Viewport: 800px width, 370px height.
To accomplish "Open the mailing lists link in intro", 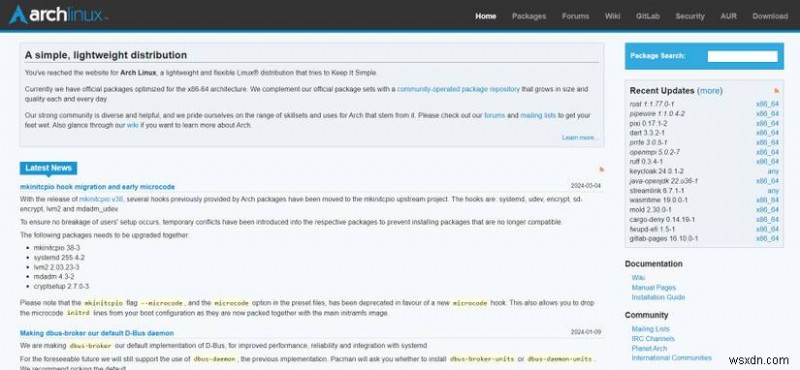I will pyautogui.click(x=538, y=115).
